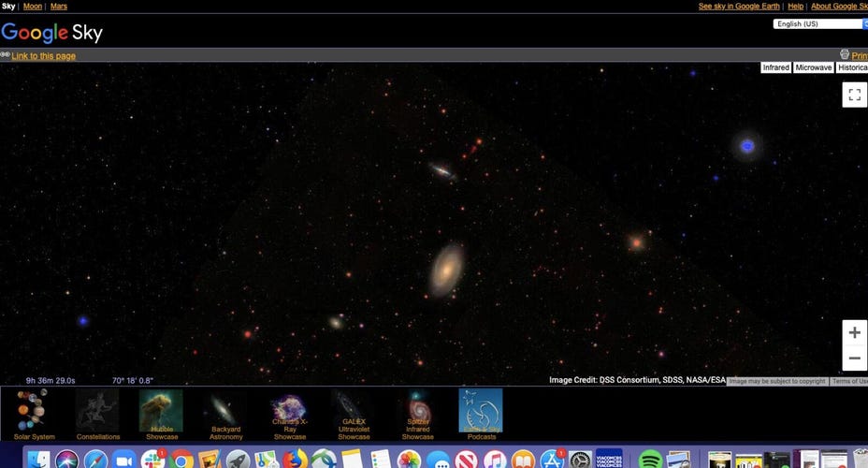Open Slack from the Dock
The width and height of the screenshot is (868, 468).
pyautogui.click(x=152, y=460)
